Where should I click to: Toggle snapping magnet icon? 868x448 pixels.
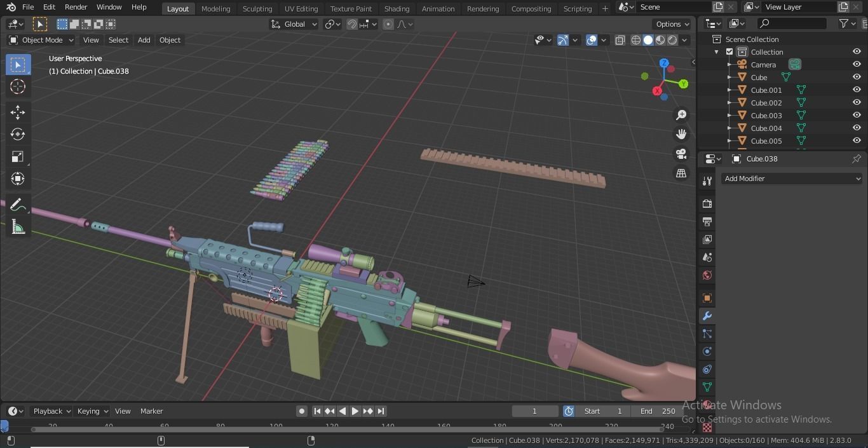point(352,24)
